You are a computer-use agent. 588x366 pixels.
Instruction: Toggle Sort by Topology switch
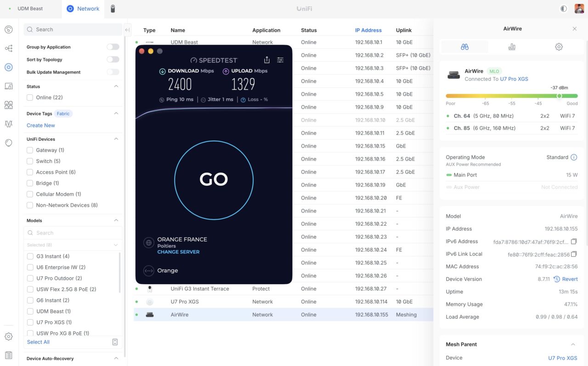tap(113, 59)
